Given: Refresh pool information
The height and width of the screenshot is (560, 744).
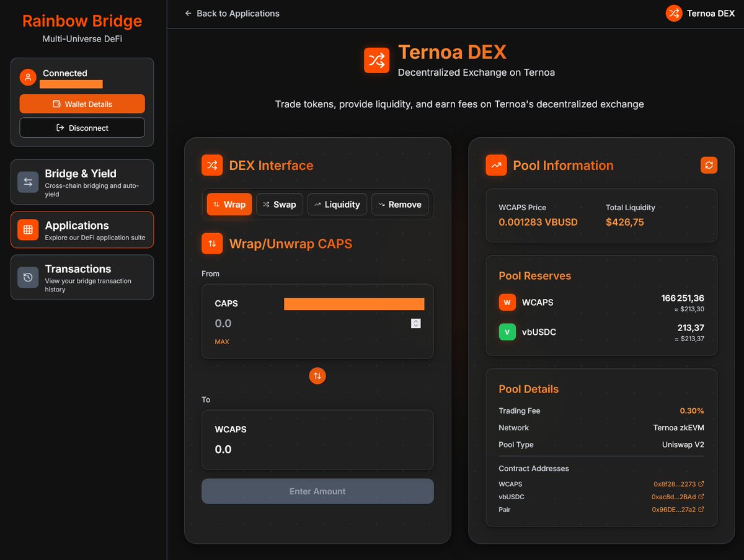Looking at the screenshot, I should coord(709,165).
